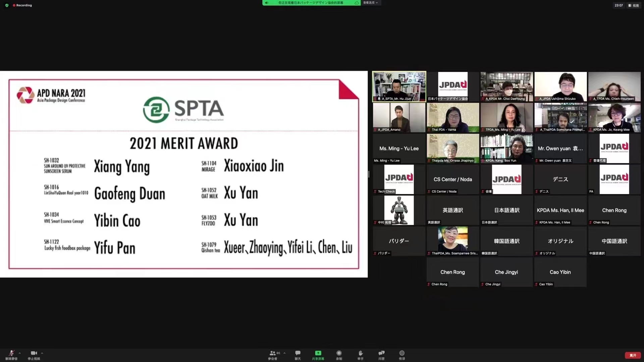
Task: Select A_JPDA Ushijima Shizuko video tile
Action: click(560, 86)
